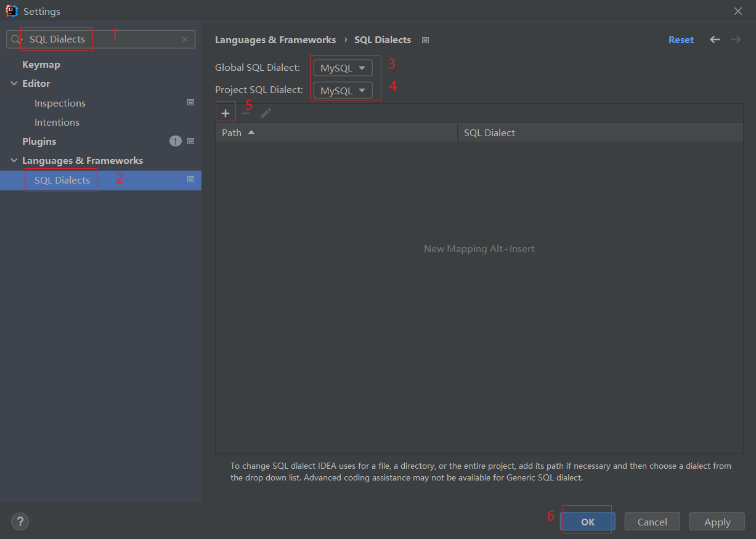The height and width of the screenshot is (539, 756).
Task: Close the Settings dialog window
Action: (738, 11)
